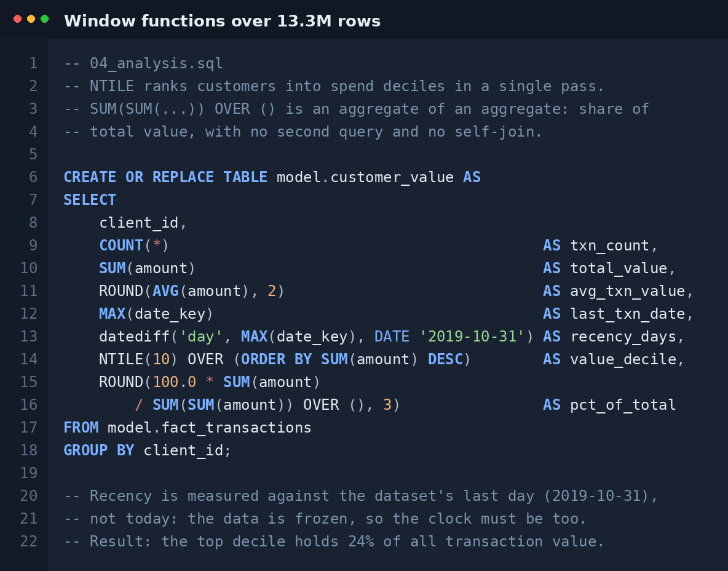
Task: Click 'model.fact_transactions' on line 17
Action: point(210,428)
